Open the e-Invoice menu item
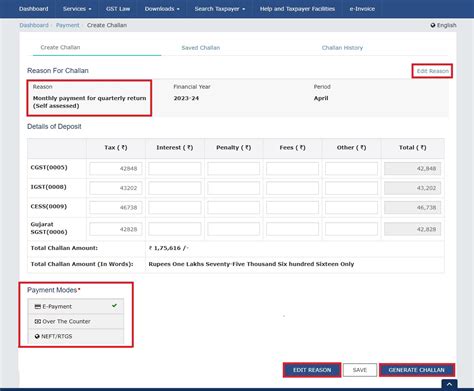 tap(362, 9)
